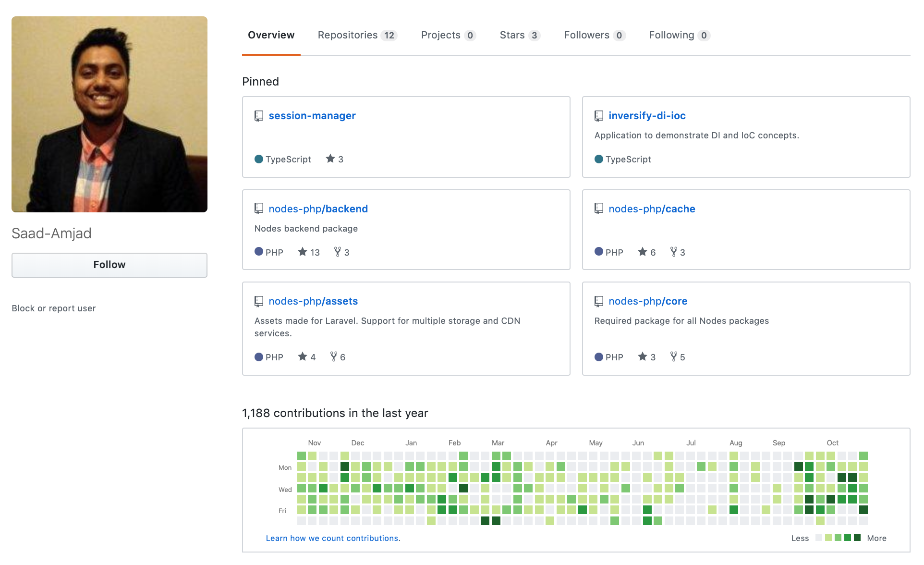Click the user profile avatar photo
Screen dimensions: 924x565
click(x=109, y=114)
